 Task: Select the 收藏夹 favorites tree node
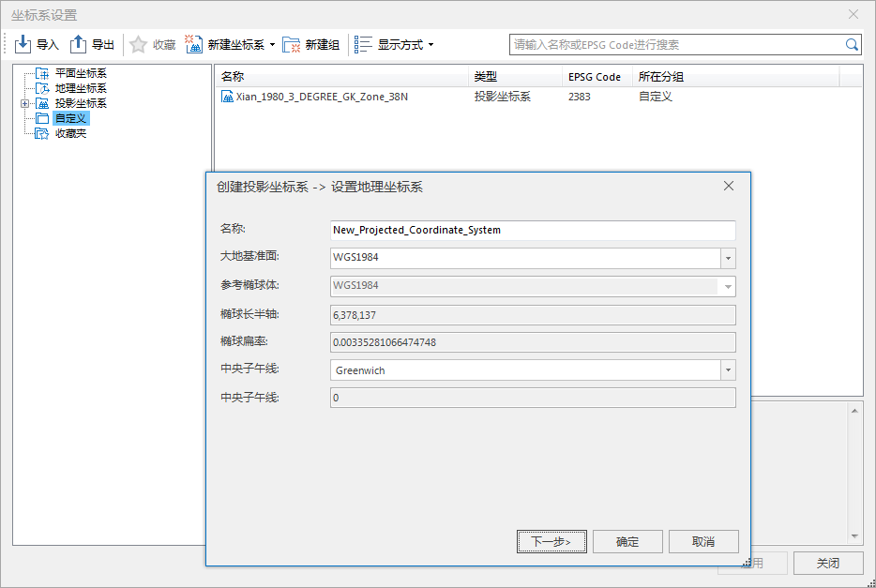70,133
